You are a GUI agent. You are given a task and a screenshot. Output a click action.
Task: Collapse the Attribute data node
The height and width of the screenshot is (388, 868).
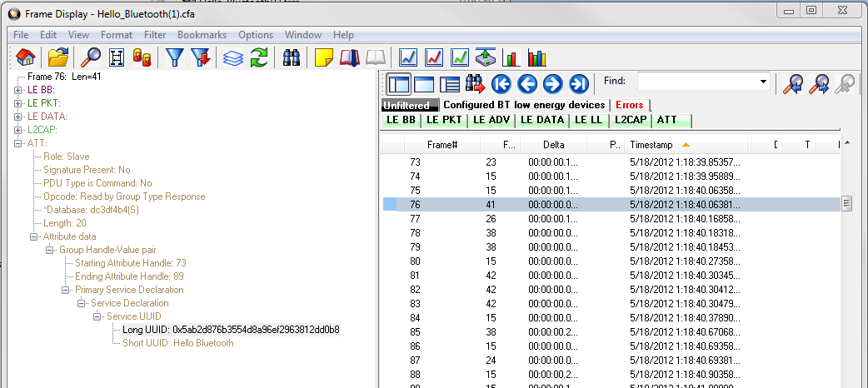[34, 237]
